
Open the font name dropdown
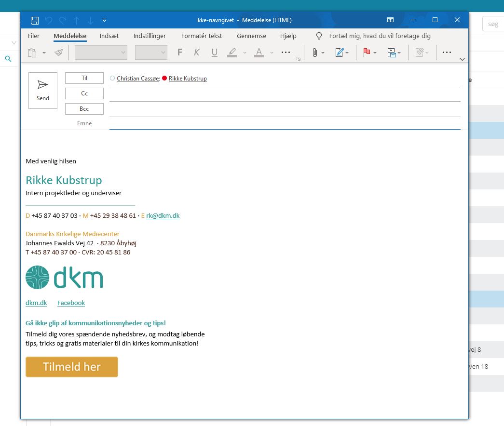(x=101, y=53)
